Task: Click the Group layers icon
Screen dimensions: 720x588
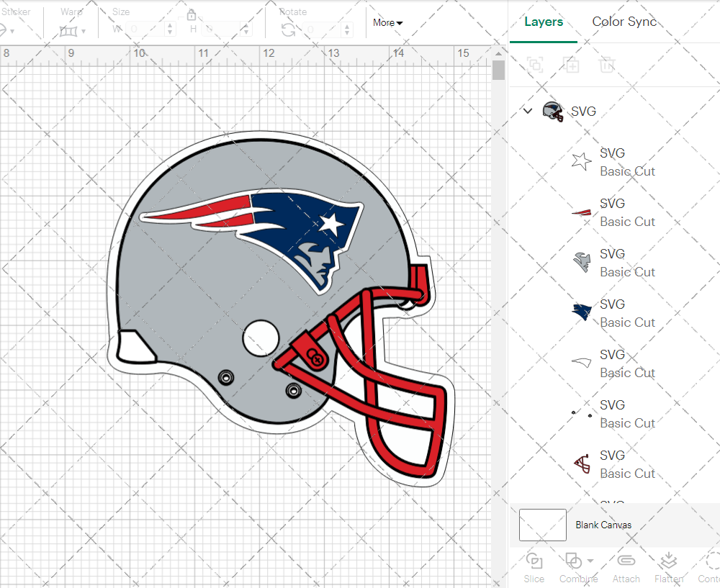Action: [534, 65]
